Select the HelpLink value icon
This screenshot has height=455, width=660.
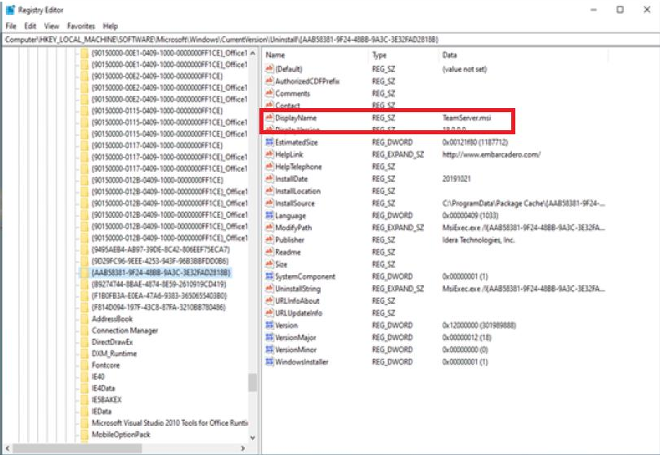269,154
